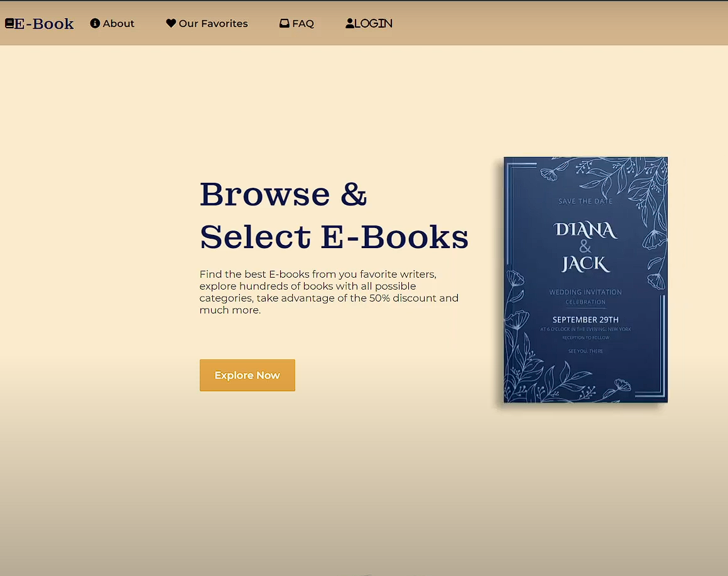Open the FAQ link
This screenshot has height=576, width=728.
[x=303, y=23]
